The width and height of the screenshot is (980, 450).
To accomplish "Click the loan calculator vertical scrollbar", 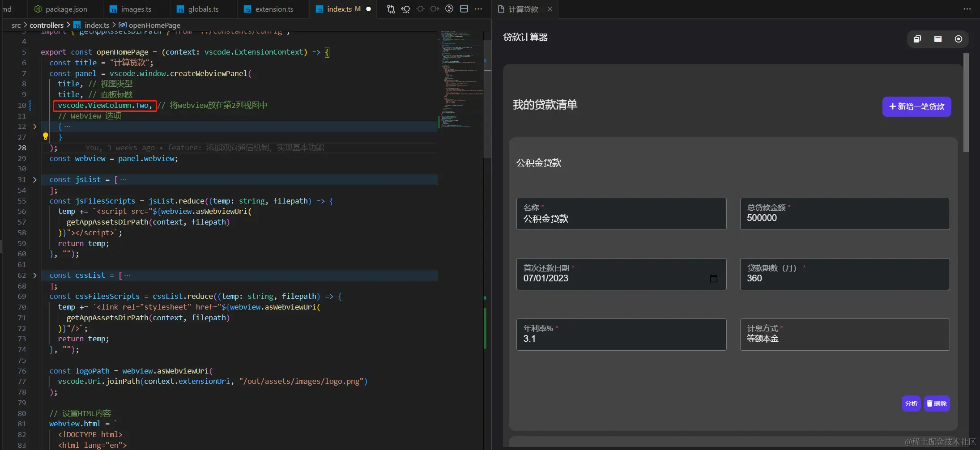I will pos(966,102).
